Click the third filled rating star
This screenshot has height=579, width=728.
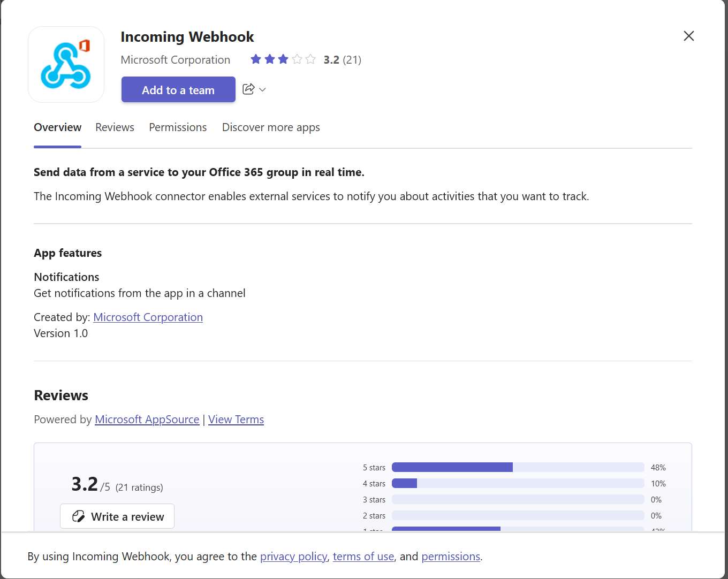pyautogui.click(x=283, y=59)
